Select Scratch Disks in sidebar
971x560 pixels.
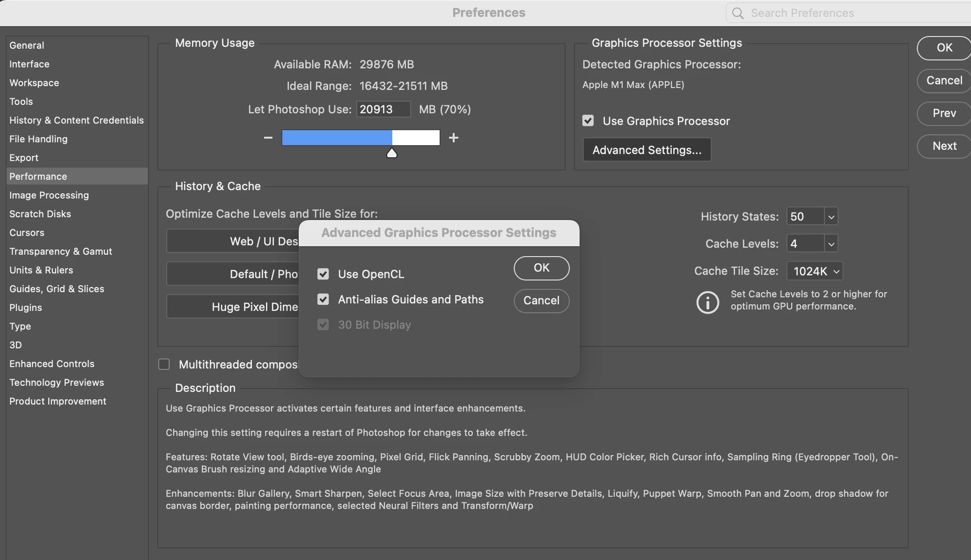(40, 214)
